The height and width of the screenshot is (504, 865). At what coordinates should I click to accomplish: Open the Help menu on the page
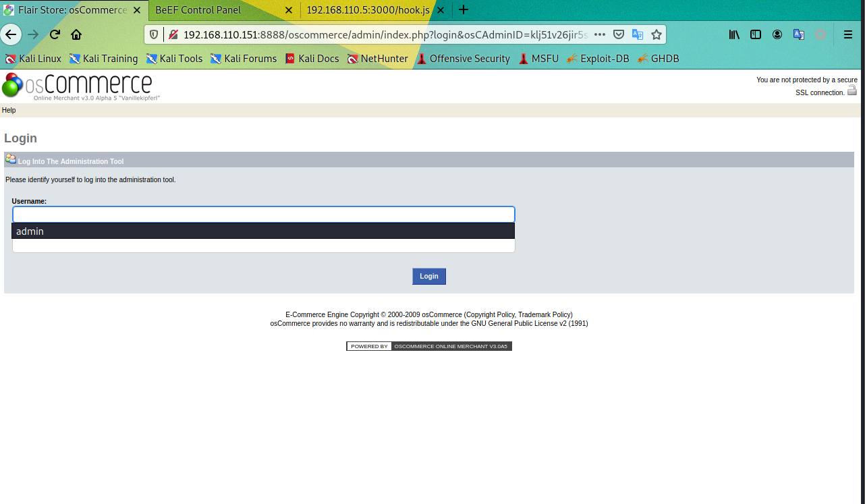(9, 110)
